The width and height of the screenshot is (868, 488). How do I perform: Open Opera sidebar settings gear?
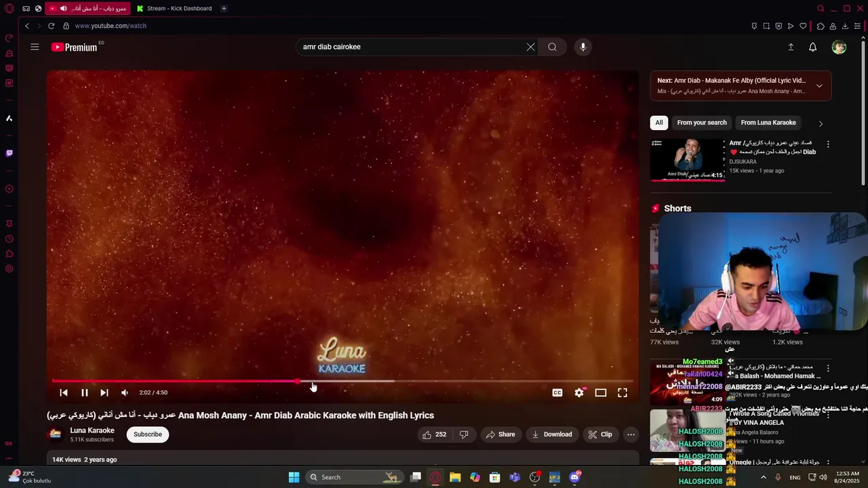pyautogui.click(x=9, y=269)
